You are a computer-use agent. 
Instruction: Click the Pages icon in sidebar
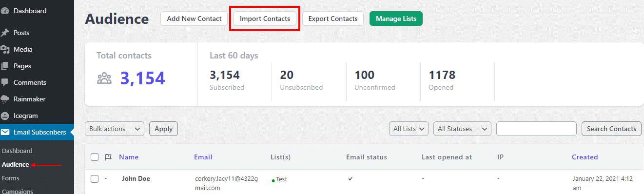(5, 66)
